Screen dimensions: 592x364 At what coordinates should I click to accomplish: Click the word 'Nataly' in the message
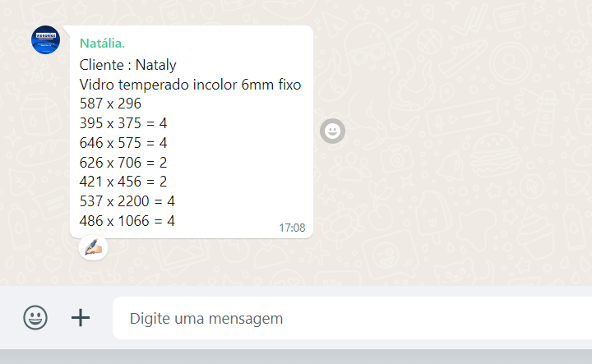tap(155, 65)
